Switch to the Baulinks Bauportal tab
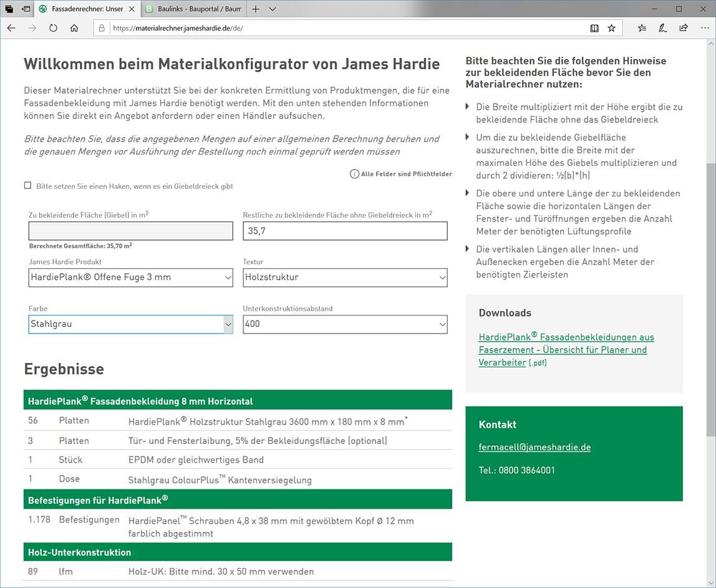This screenshot has width=716, height=588. tap(193, 9)
